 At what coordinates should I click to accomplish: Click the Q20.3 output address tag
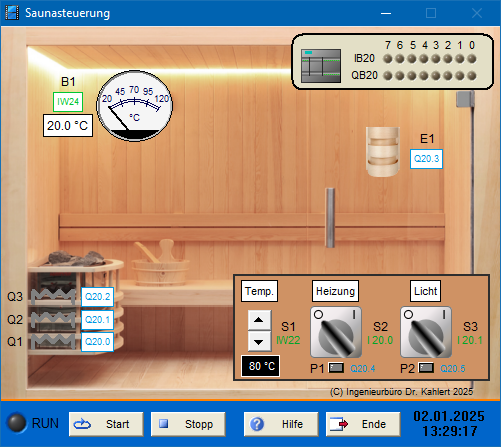point(426,159)
